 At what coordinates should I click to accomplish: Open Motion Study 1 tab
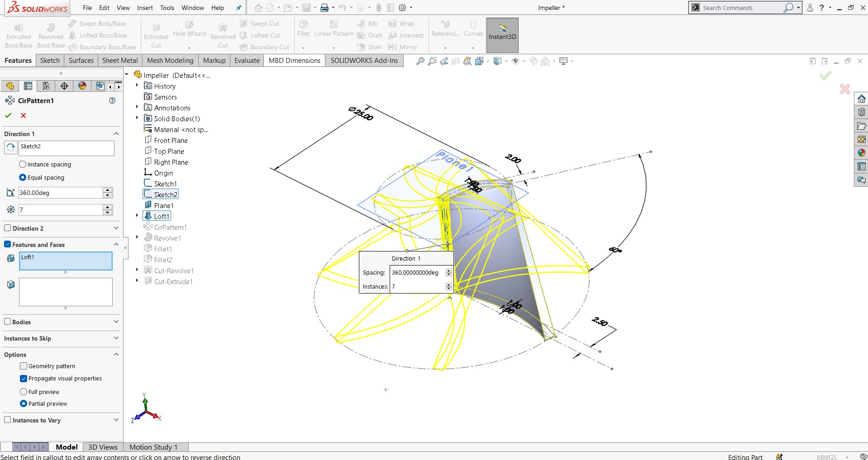coord(153,447)
